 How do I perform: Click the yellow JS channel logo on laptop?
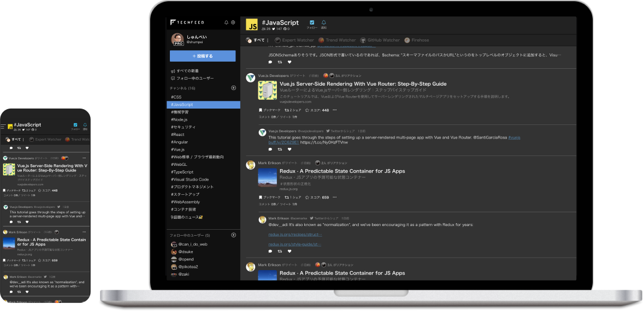[252, 25]
